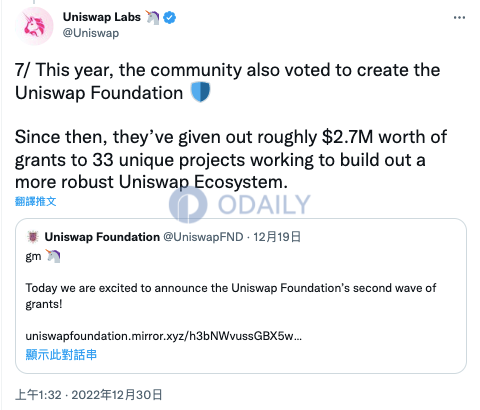Click the blue verified badge
The image size is (480, 410).
click(170, 17)
